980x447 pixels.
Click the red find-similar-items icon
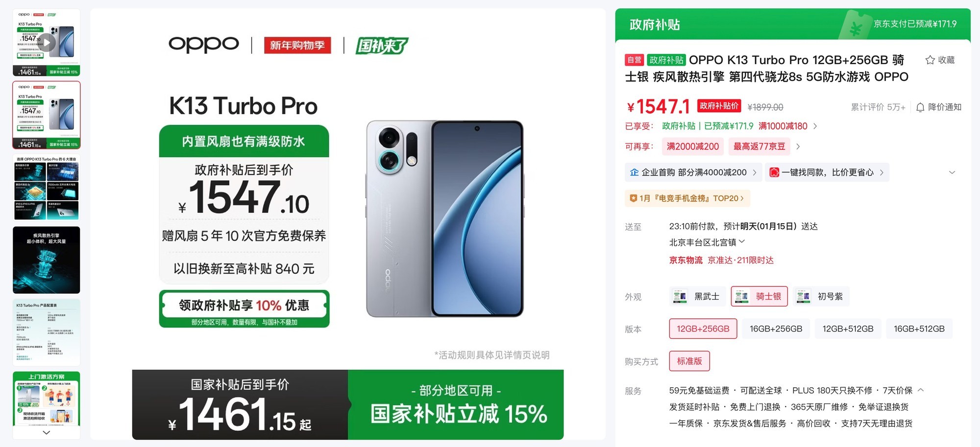[x=774, y=172]
